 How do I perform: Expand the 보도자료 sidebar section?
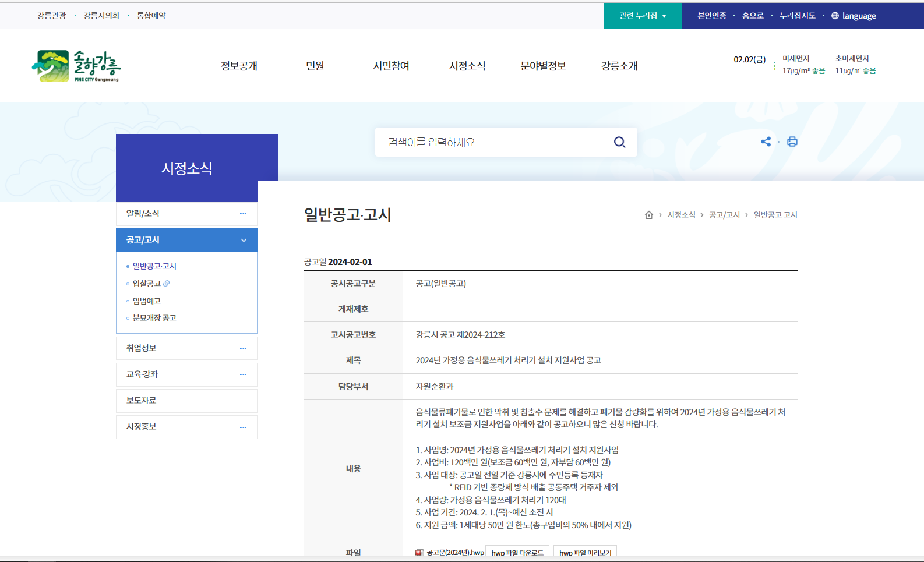pyautogui.click(x=243, y=401)
